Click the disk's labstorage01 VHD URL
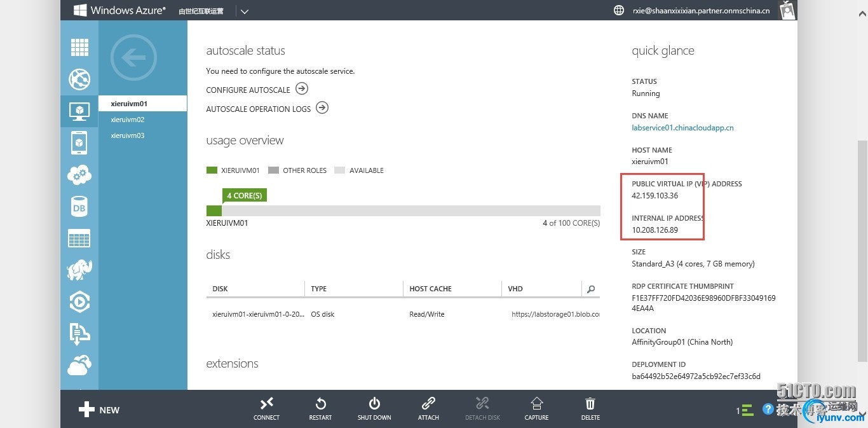The image size is (868, 428). coord(555,314)
